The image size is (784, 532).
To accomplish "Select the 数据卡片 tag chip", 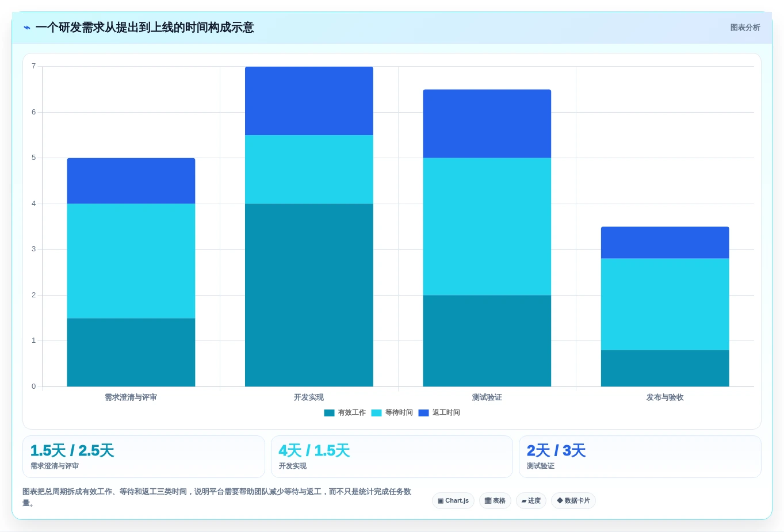I will [573, 501].
